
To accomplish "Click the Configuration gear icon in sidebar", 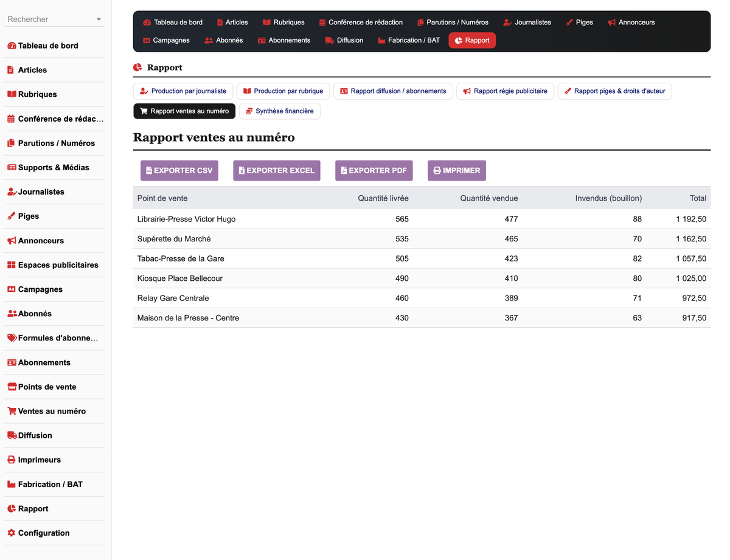I will (12, 533).
